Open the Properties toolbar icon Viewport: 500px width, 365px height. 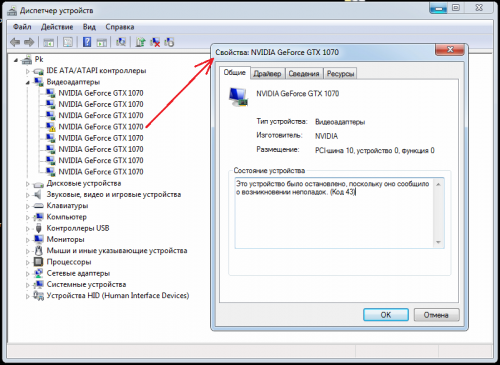68,42
